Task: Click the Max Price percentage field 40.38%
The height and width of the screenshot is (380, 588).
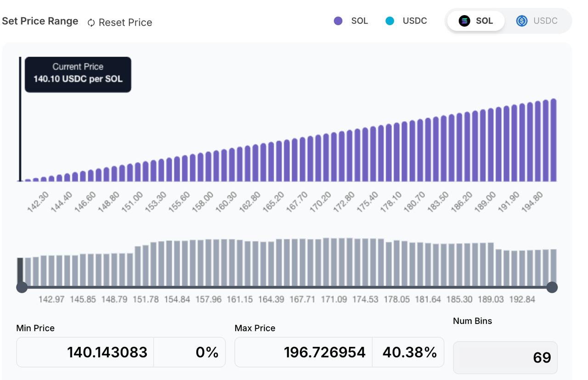Action: (x=408, y=352)
